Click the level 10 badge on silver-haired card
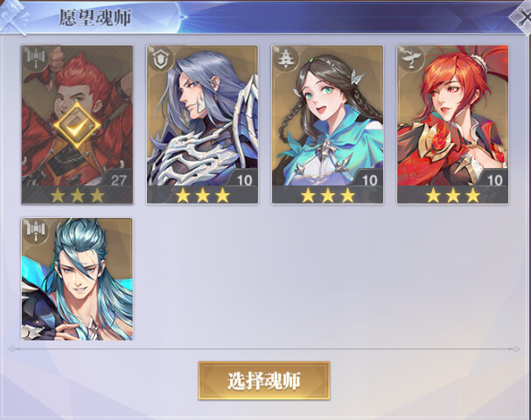This screenshot has height=420, width=531. (x=244, y=179)
